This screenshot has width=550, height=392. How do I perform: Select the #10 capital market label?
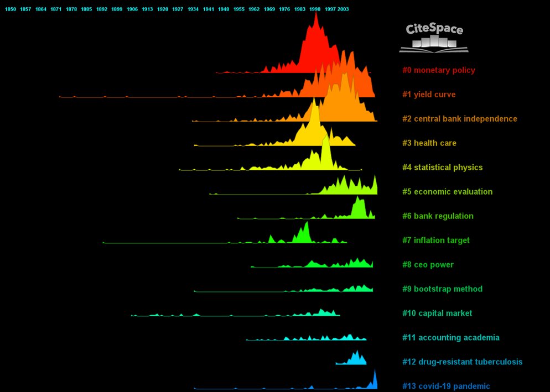(437, 313)
